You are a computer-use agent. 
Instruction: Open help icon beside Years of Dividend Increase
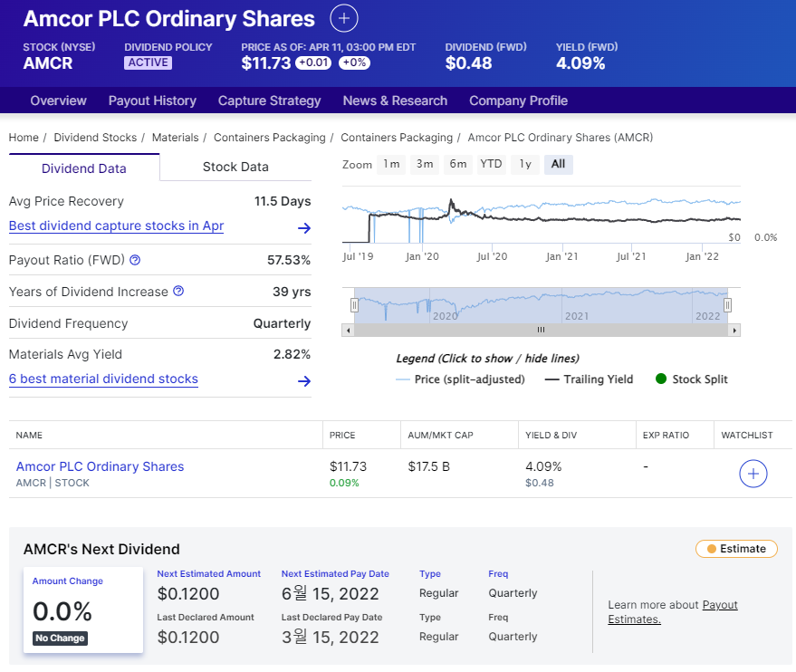pos(178,291)
